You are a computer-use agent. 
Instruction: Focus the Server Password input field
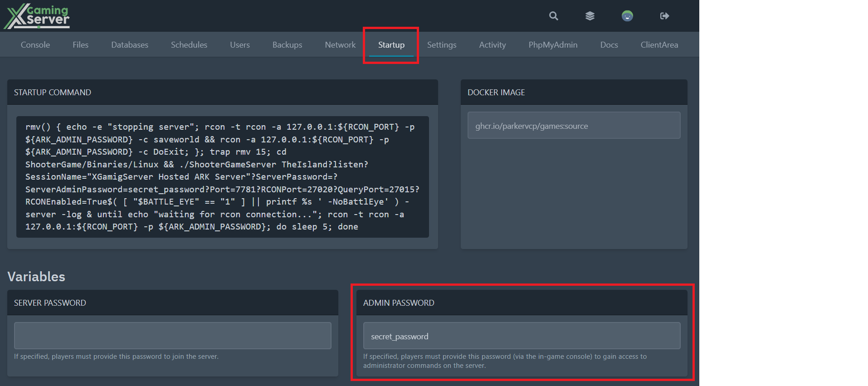coord(172,336)
